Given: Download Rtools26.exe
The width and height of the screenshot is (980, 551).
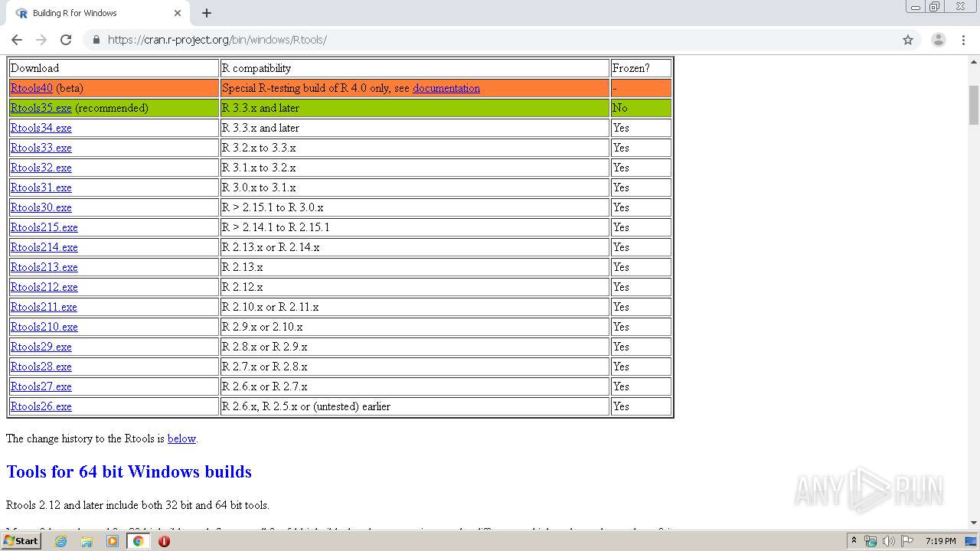Looking at the screenshot, I should pyautogui.click(x=41, y=406).
